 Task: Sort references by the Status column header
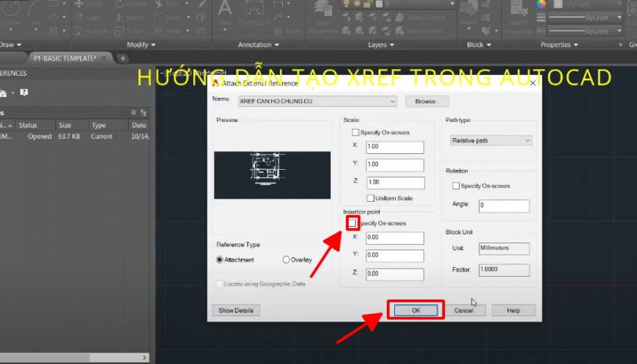click(x=28, y=125)
